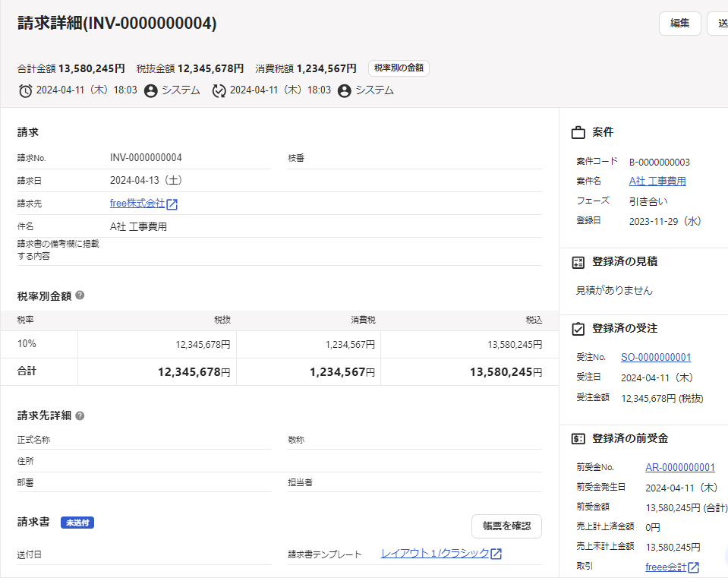Click the 見積がありません message

[614, 290]
